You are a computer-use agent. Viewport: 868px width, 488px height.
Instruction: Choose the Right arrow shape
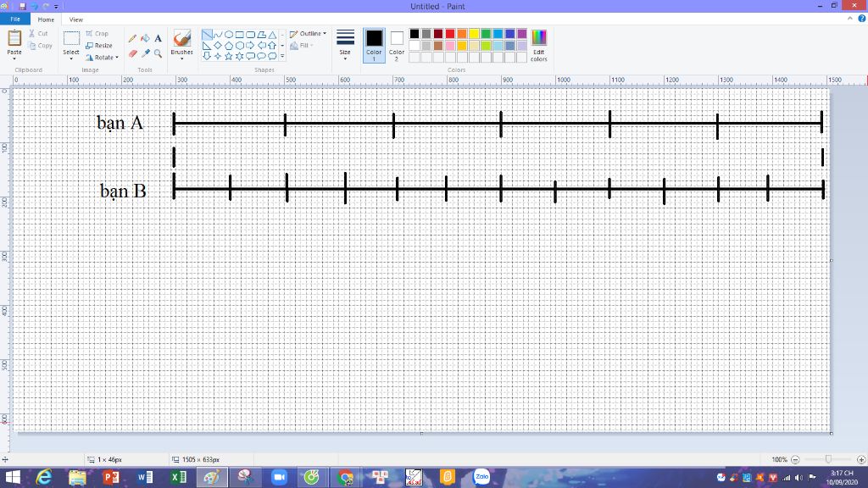coord(250,46)
